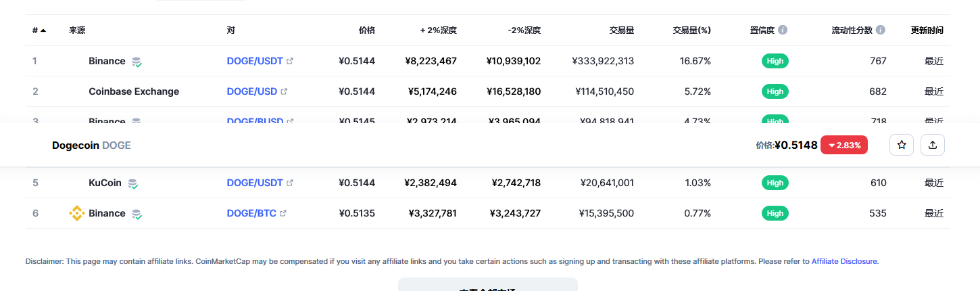Sort table by the # rank column arrow
This screenshot has height=291, width=980.
tap(43, 30)
